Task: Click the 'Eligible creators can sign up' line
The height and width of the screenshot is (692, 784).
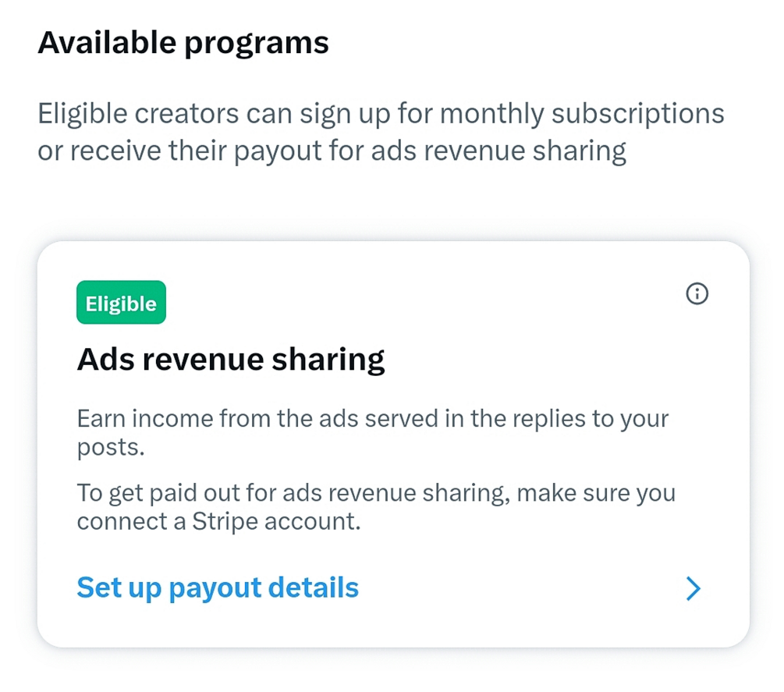Action: [381, 114]
